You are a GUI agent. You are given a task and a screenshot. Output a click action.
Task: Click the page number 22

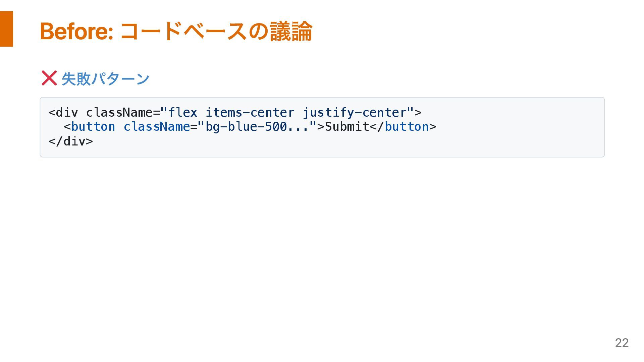(x=622, y=343)
